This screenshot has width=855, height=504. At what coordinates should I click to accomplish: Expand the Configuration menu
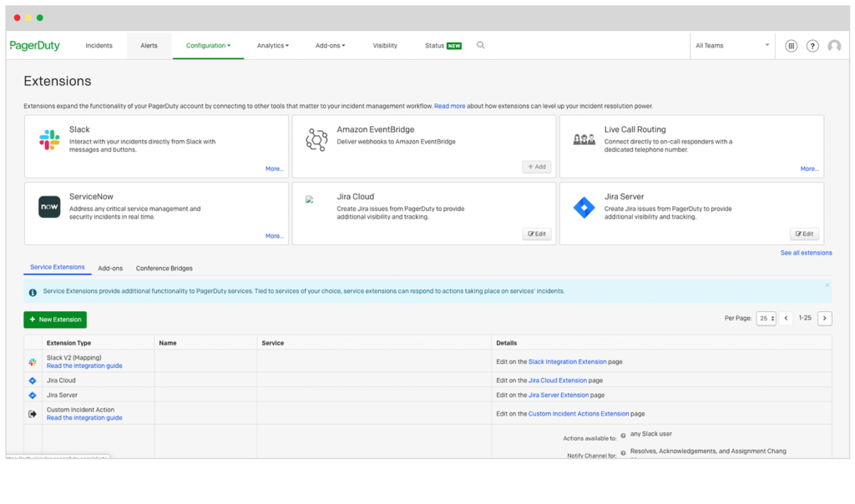coord(208,46)
